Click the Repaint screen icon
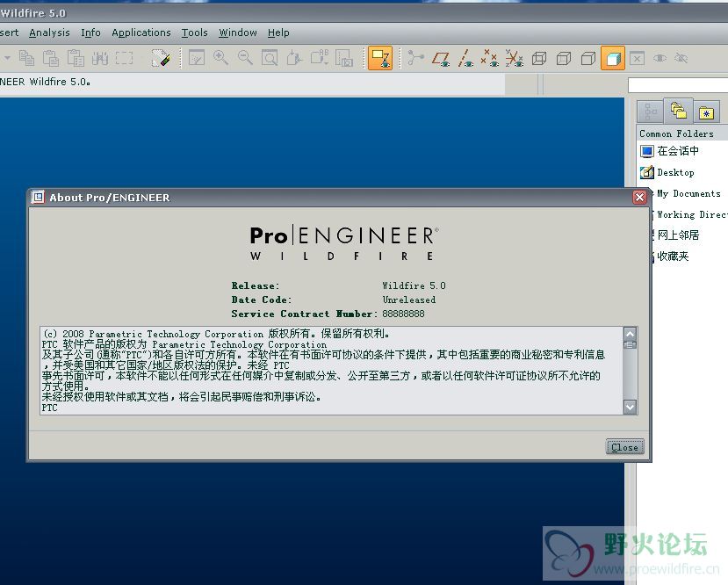 tap(197, 58)
